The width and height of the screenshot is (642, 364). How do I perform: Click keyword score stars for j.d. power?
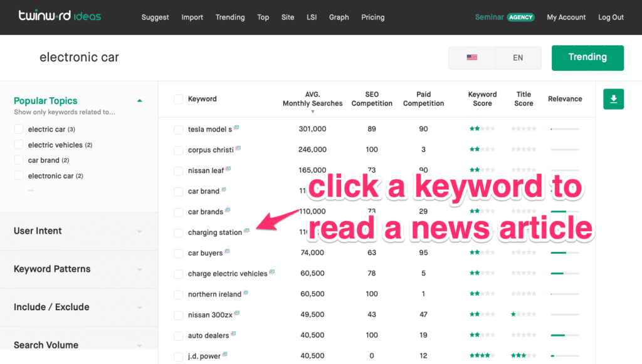[x=482, y=355]
